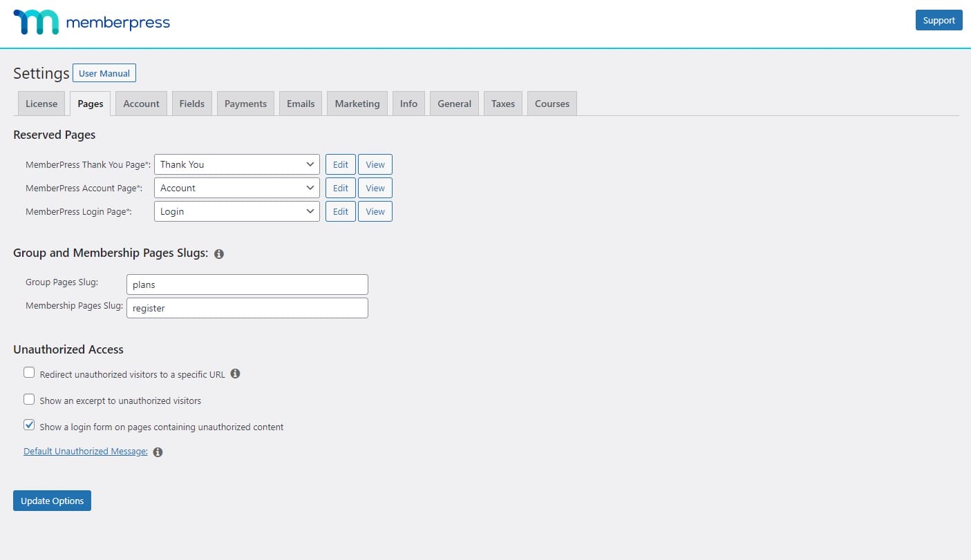The image size is (971, 560).
Task: Check Show an excerpt to unauthorized visitors
Action: coord(29,399)
